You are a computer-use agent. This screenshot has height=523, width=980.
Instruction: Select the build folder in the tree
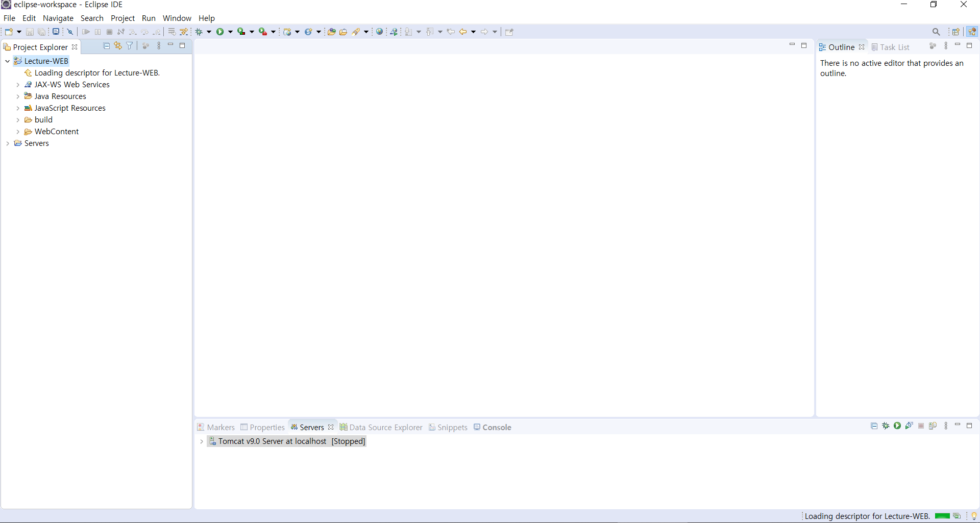tap(38, 120)
